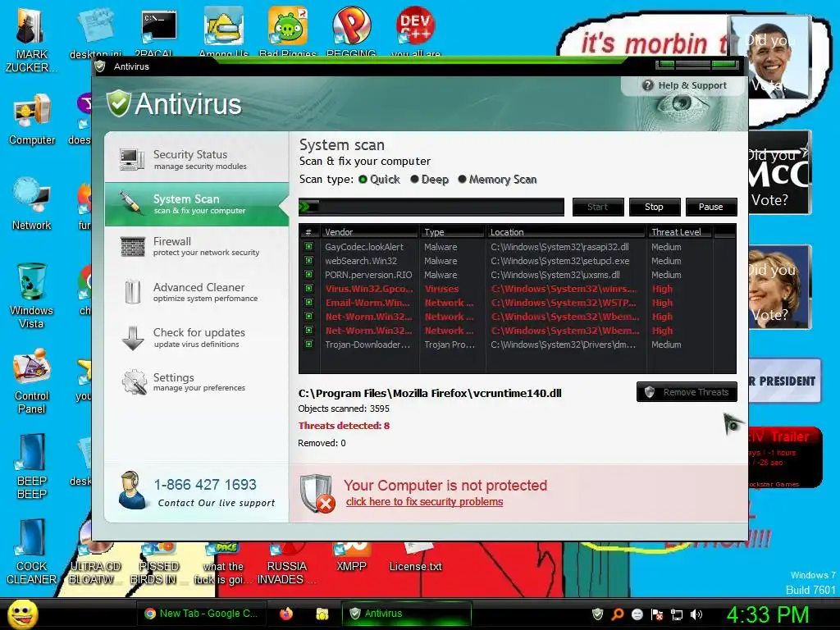Open XMPP desktop shortcut
Screen dimensions: 840x630
pos(351,556)
